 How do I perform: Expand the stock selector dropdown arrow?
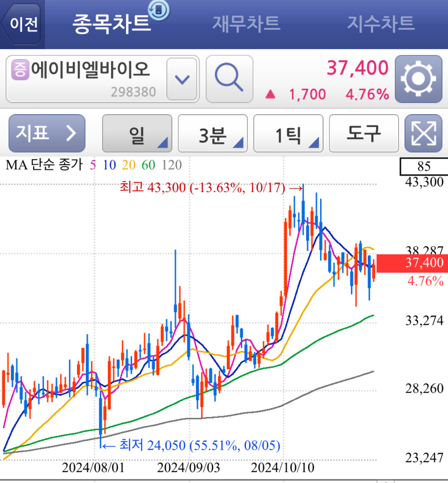[x=182, y=79]
